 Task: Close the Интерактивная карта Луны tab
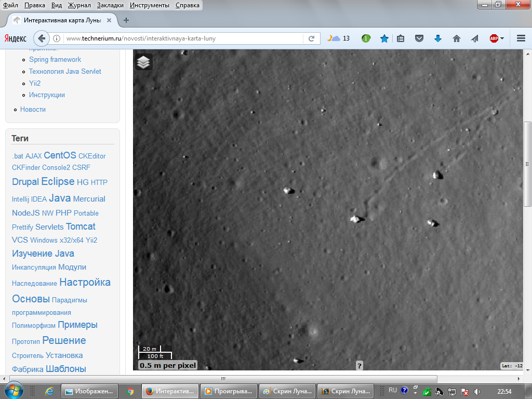click(109, 20)
